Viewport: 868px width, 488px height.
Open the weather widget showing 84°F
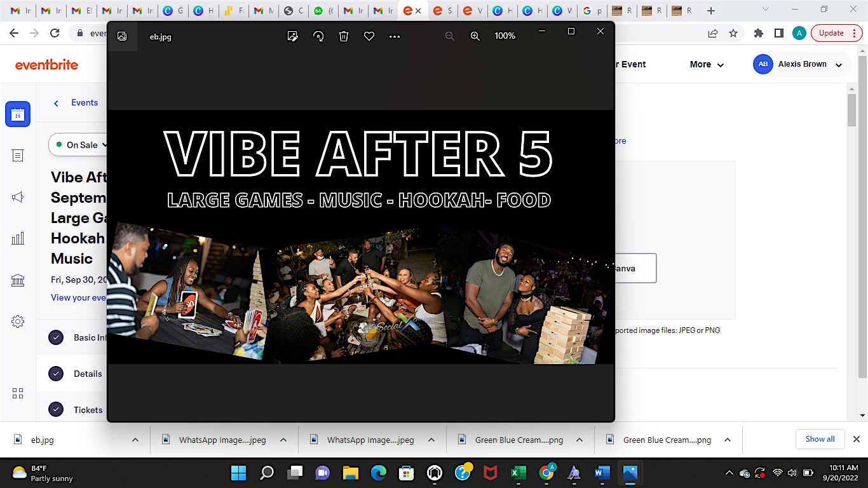click(43, 473)
